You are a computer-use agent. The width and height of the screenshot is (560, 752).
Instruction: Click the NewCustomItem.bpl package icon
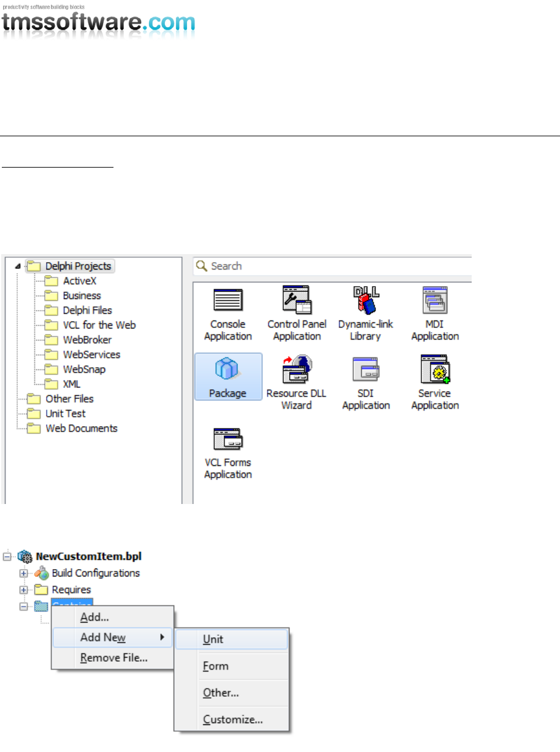[26, 556]
